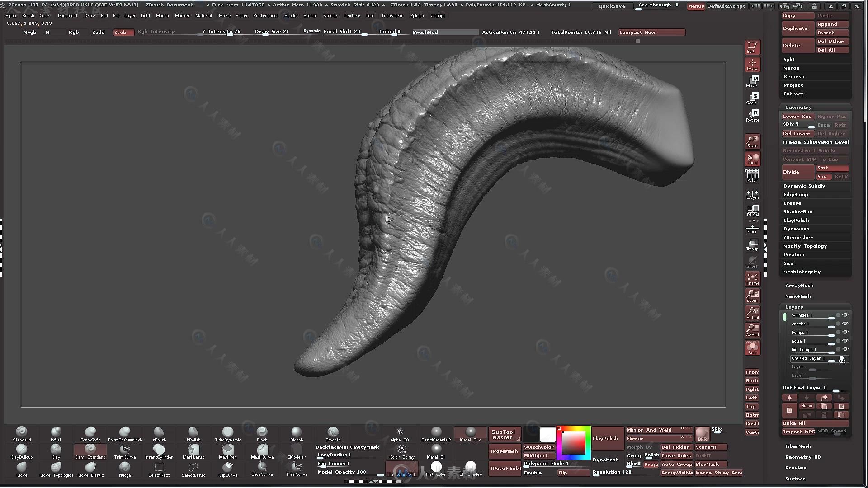The height and width of the screenshot is (488, 868).
Task: Toggle visibility of bumps 1 layer
Action: (847, 332)
